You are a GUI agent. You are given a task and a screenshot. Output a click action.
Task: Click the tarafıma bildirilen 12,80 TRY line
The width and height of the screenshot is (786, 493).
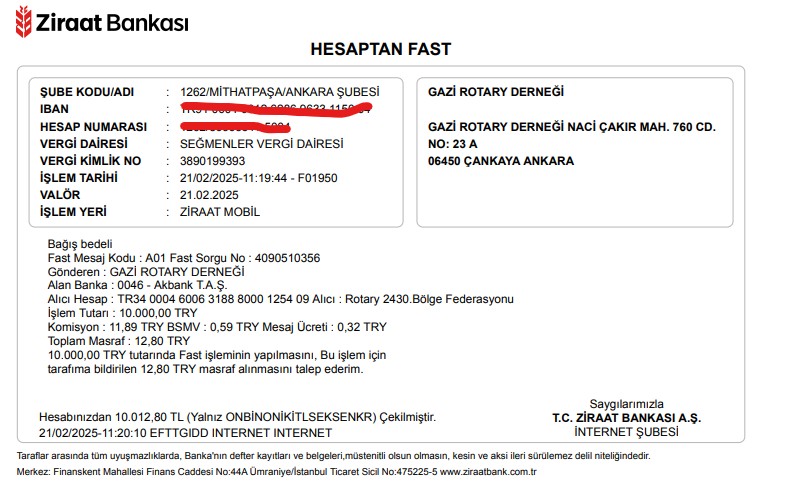click(206, 369)
